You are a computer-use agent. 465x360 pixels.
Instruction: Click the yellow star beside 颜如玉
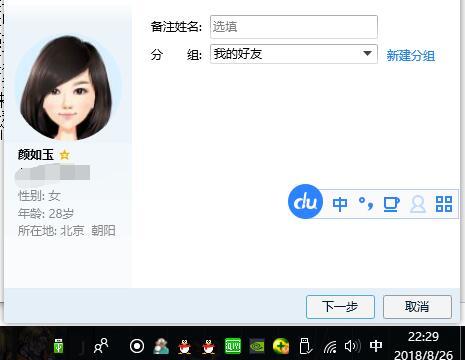coord(64,154)
